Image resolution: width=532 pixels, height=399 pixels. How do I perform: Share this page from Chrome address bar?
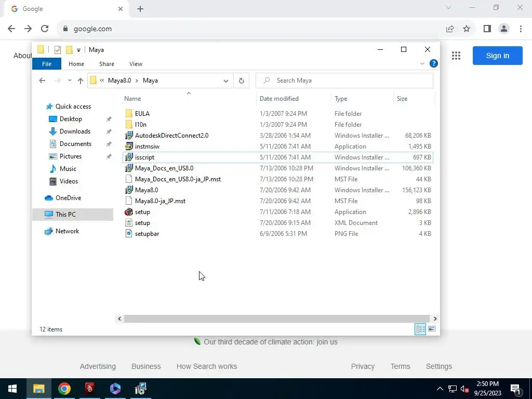[450, 29]
